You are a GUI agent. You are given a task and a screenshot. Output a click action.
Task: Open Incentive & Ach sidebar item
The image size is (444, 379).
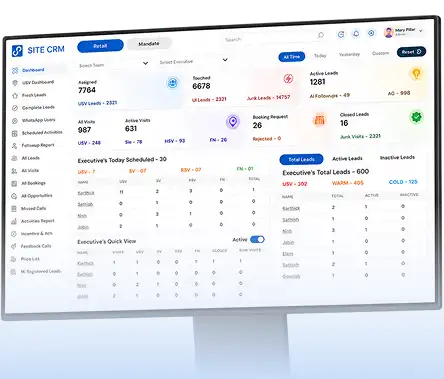36,234
